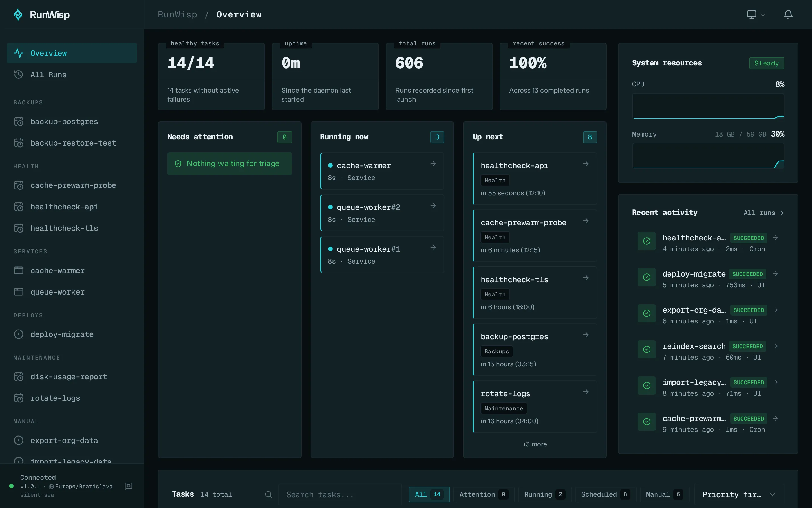Image resolution: width=812 pixels, height=508 pixels.
Task: Click the notifications bell icon
Action: click(788, 14)
